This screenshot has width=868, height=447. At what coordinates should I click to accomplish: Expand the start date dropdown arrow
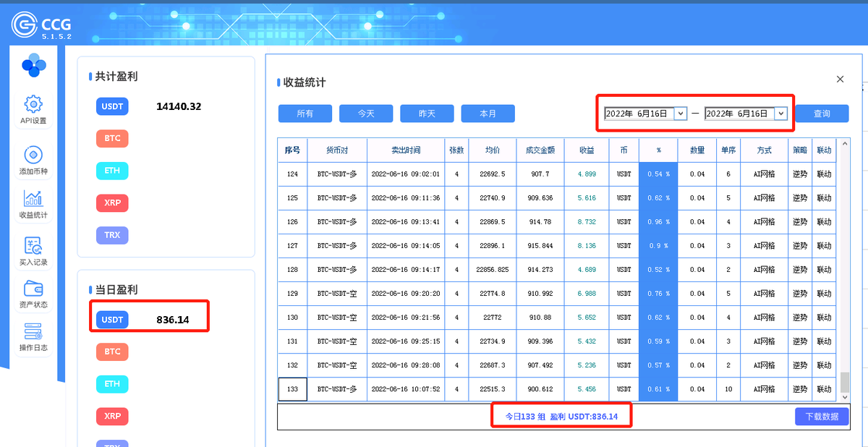(x=680, y=114)
